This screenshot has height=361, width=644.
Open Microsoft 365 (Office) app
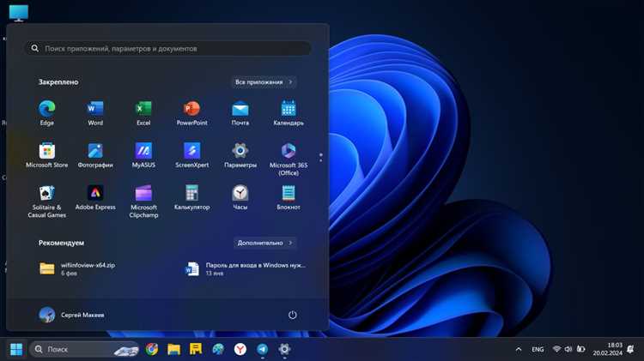tap(289, 159)
